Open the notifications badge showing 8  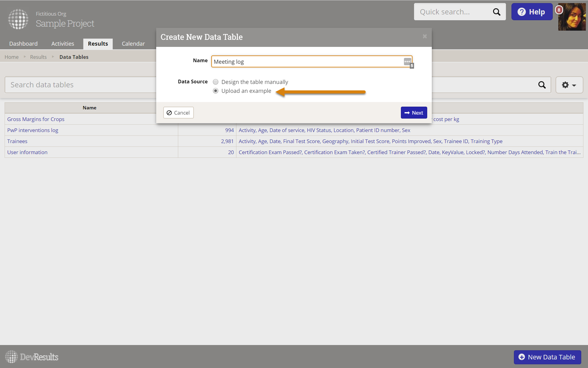click(559, 10)
